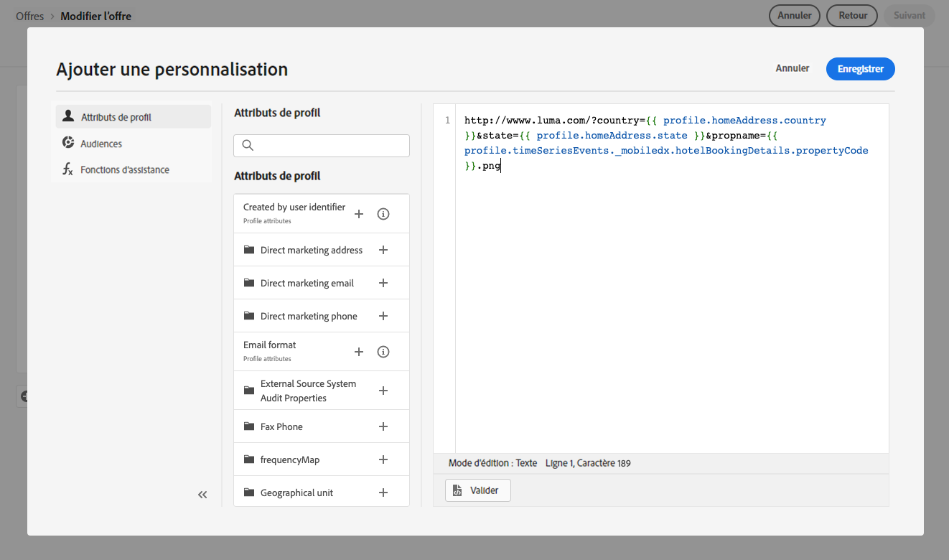Viewport: 949px width, 560px height.
Task: Add frequencyMap with plus icon
Action: 383,459
